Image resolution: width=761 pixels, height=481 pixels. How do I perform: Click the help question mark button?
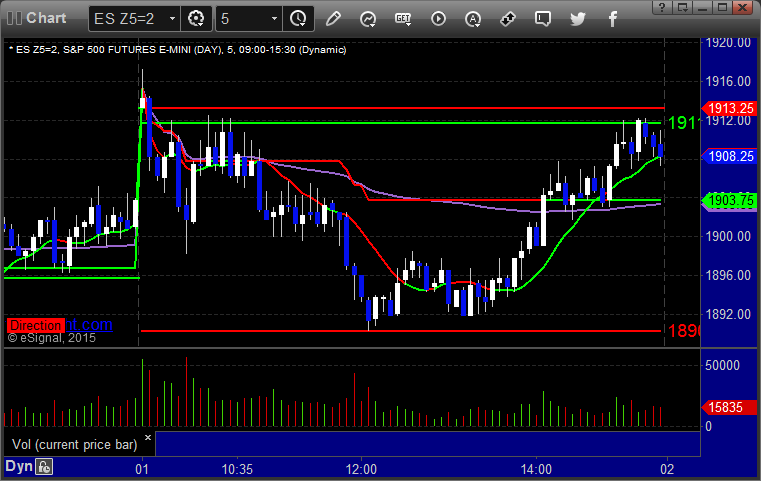coord(662,7)
